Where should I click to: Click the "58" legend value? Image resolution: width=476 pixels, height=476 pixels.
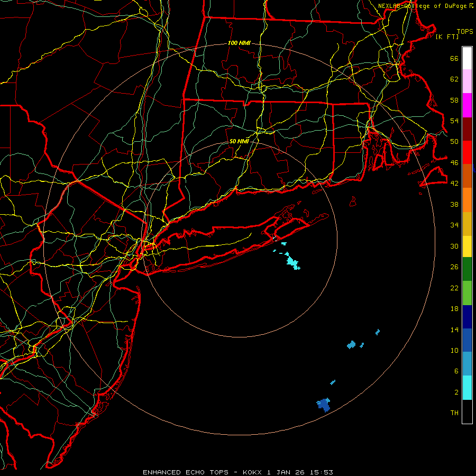[x=454, y=100]
